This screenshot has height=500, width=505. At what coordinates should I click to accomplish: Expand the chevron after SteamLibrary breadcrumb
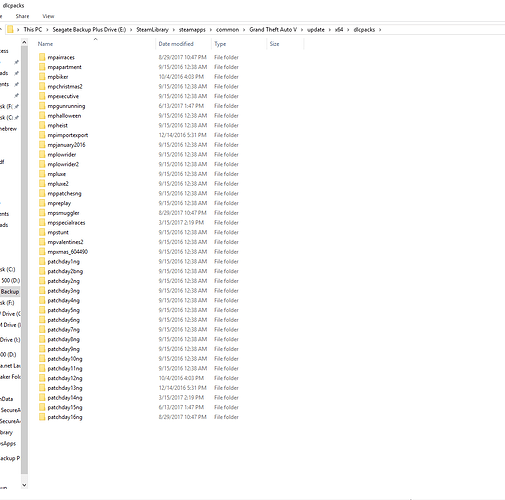pos(174,30)
